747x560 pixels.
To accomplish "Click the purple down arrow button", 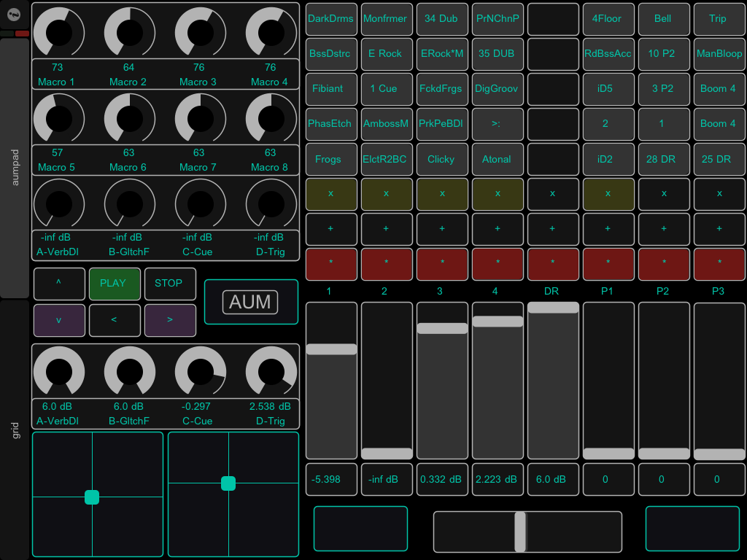I will tap(59, 320).
